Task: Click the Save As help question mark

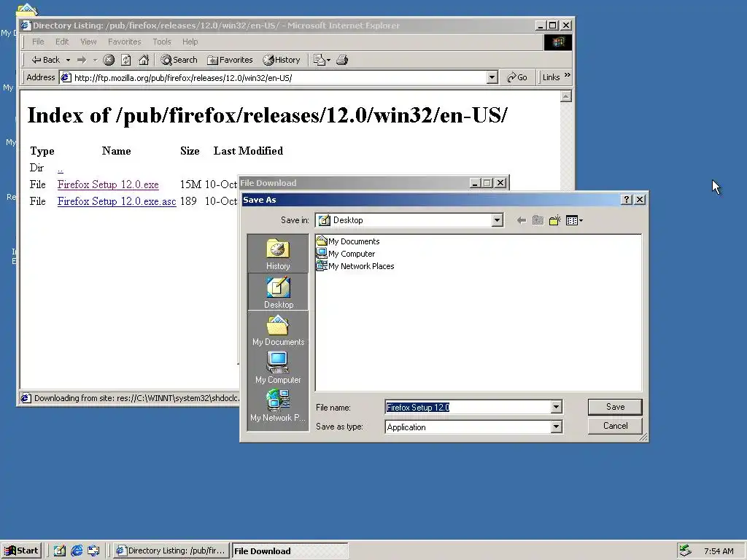Action: coord(627,200)
